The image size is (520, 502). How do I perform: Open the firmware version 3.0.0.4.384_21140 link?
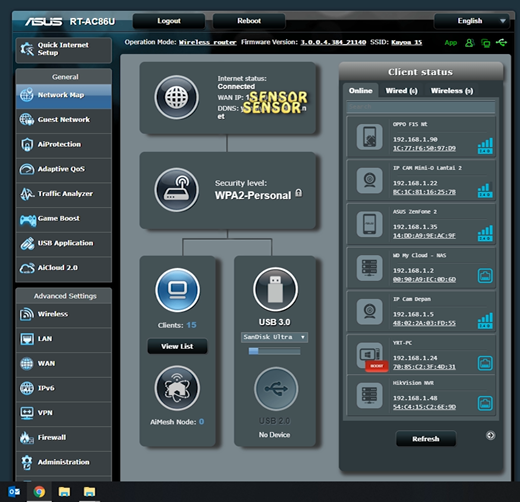333,42
